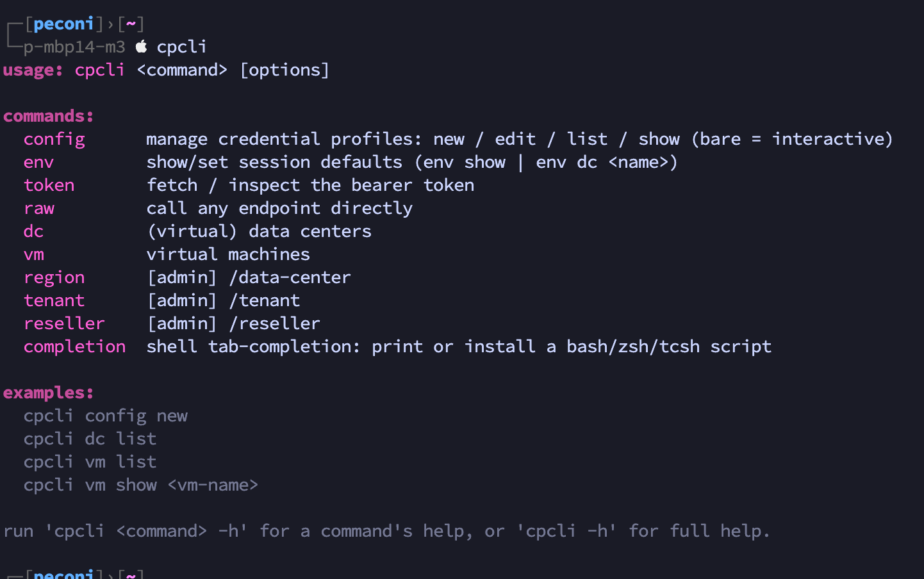Click the 'completion' command entry
Viewport: 924px width, 579px height.
coord(75,347)
